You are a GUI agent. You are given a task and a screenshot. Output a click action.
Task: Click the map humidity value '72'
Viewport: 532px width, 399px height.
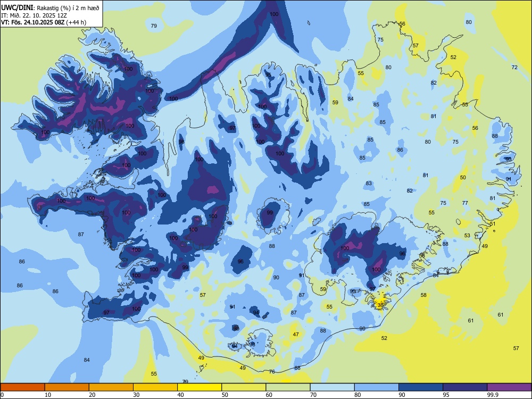[x=514, y=68]
